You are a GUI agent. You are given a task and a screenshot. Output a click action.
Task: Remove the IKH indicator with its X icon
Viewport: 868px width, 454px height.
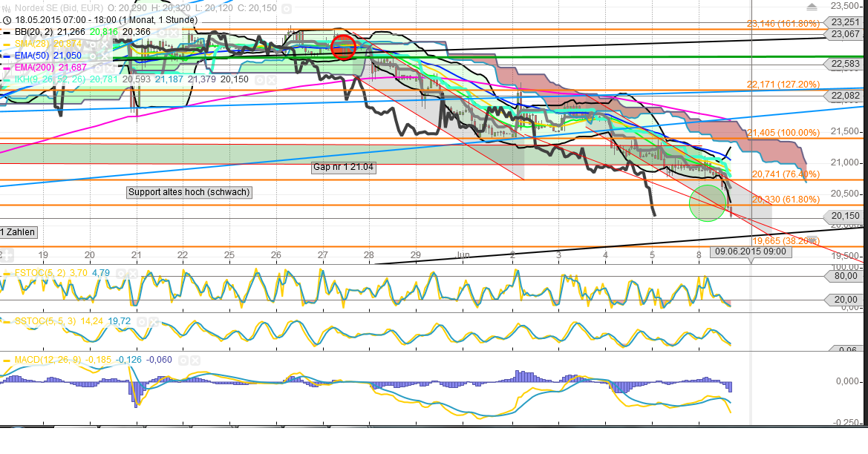(x=271, y=79)
